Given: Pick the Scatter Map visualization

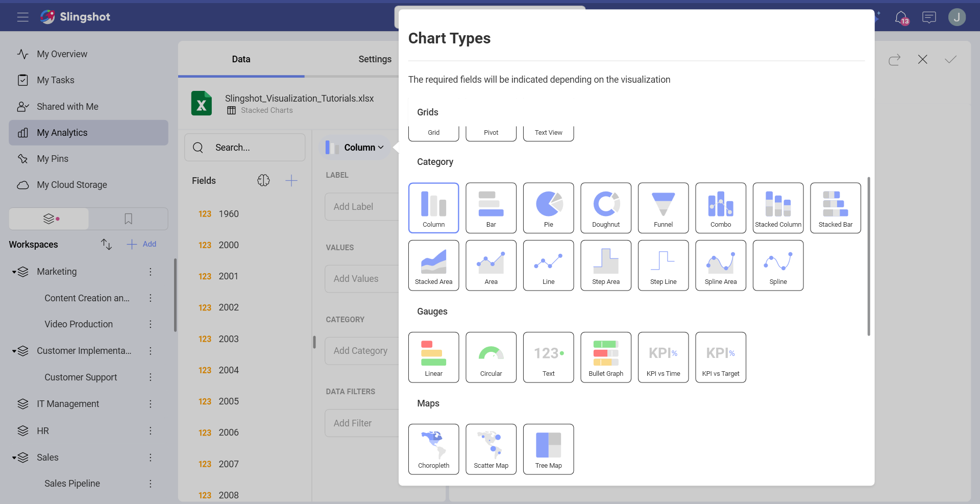Looking at the screenshot, I should pyautogui.click(x=491, y=449).
